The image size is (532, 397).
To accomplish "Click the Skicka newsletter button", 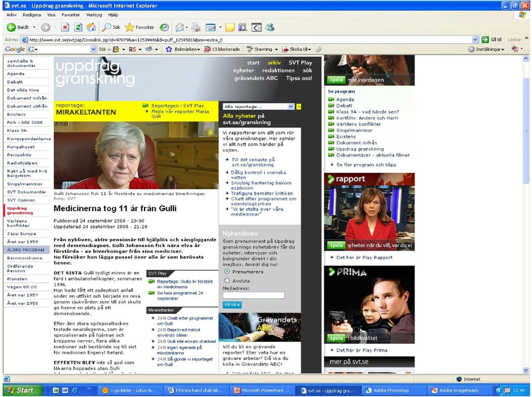I will click(x=232, y=304).
